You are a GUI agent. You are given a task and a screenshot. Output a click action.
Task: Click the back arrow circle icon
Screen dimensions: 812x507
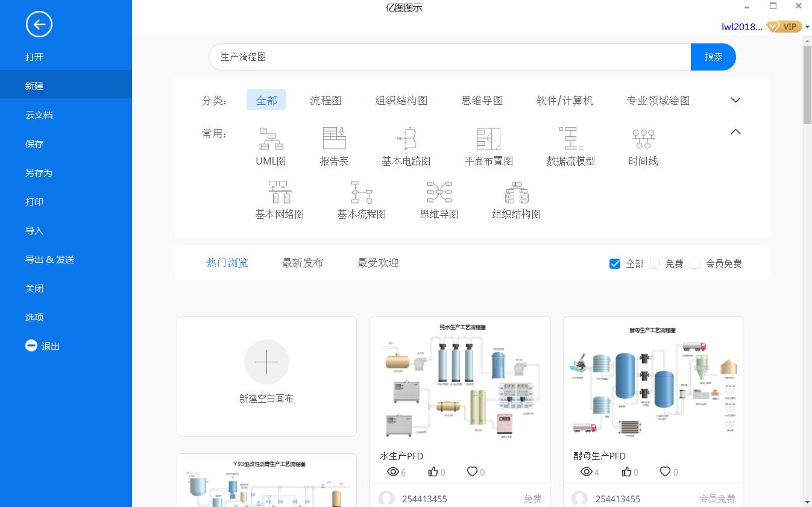(39, 25)
